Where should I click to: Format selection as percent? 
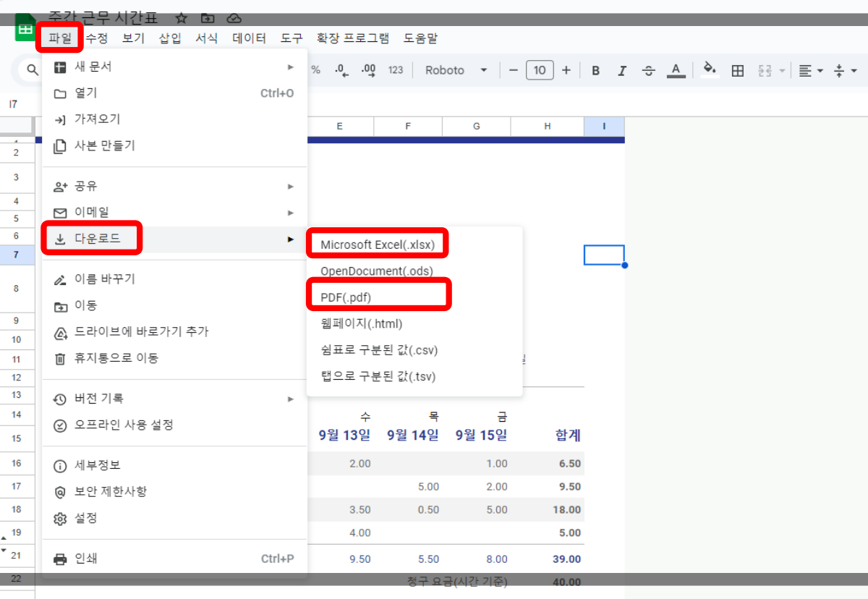(315, 70)
